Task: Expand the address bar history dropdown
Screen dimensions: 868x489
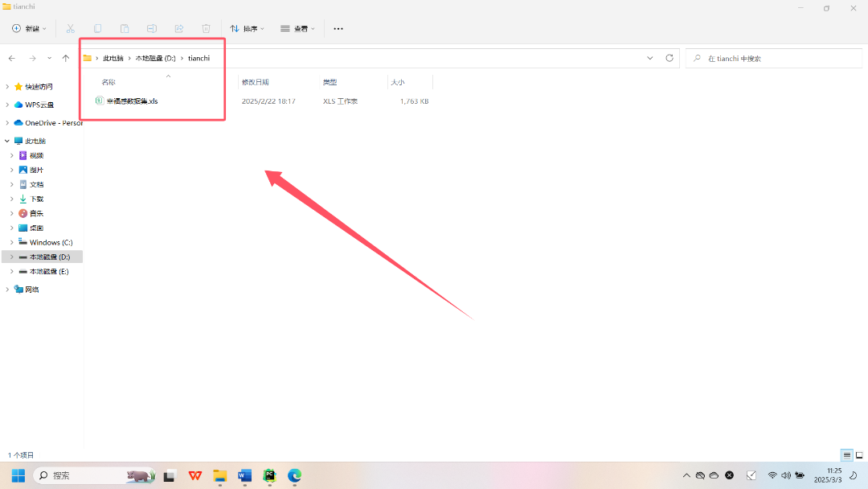Action: (650, 58)
